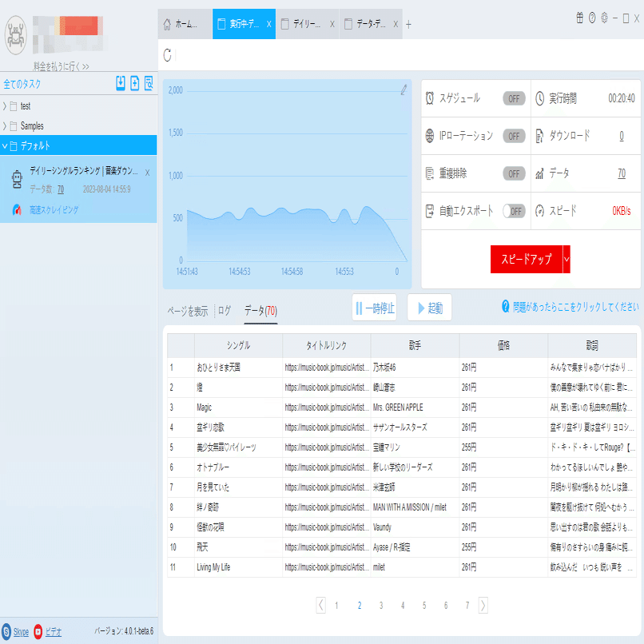Image resolution: width=644 pixels, height=644 pixels.
Task: Click the スピードアップ button
Action: tap(526, 259)
